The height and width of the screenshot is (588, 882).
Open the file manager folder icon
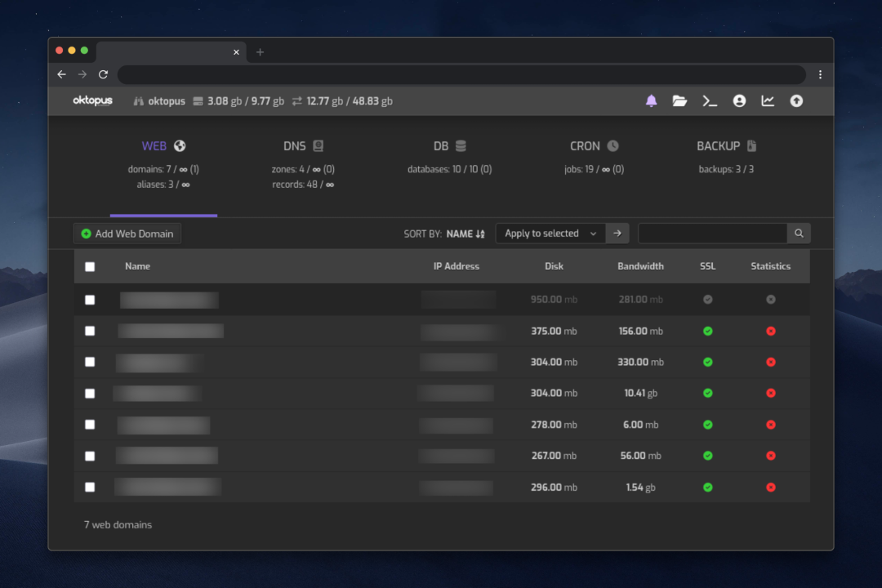coord(679,101)
